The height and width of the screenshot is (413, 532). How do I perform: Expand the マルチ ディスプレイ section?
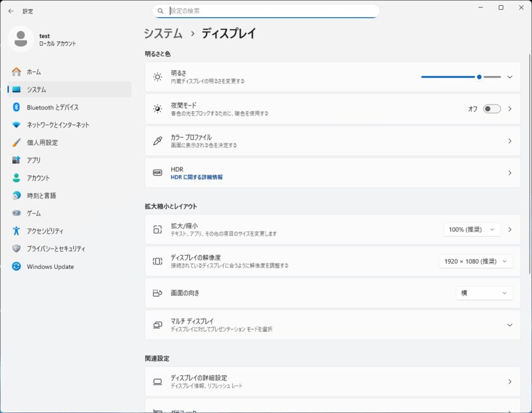click(x=509, y=325)
